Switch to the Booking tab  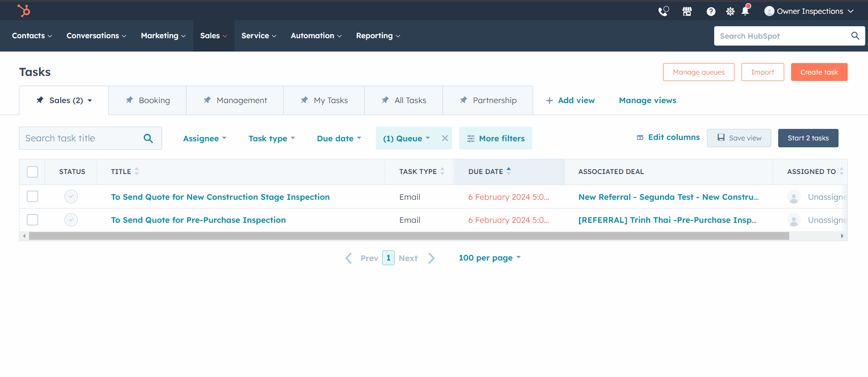[148, 100]
